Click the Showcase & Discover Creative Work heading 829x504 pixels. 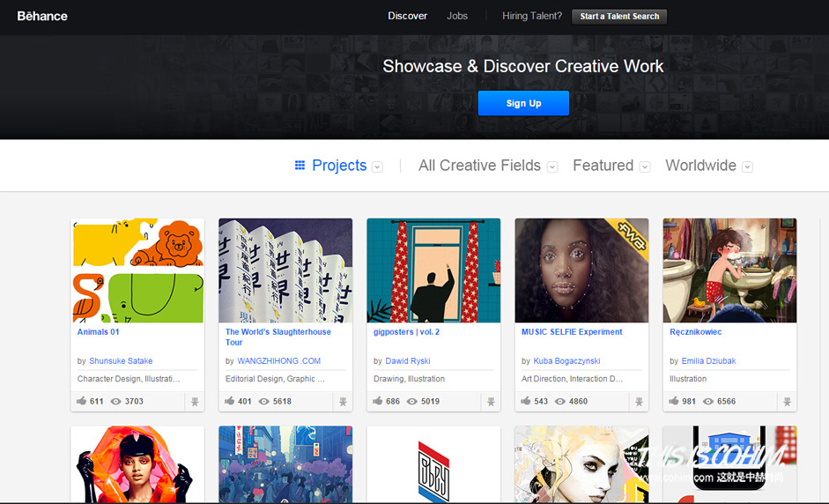pyautogui.click(x=523, y=66)
